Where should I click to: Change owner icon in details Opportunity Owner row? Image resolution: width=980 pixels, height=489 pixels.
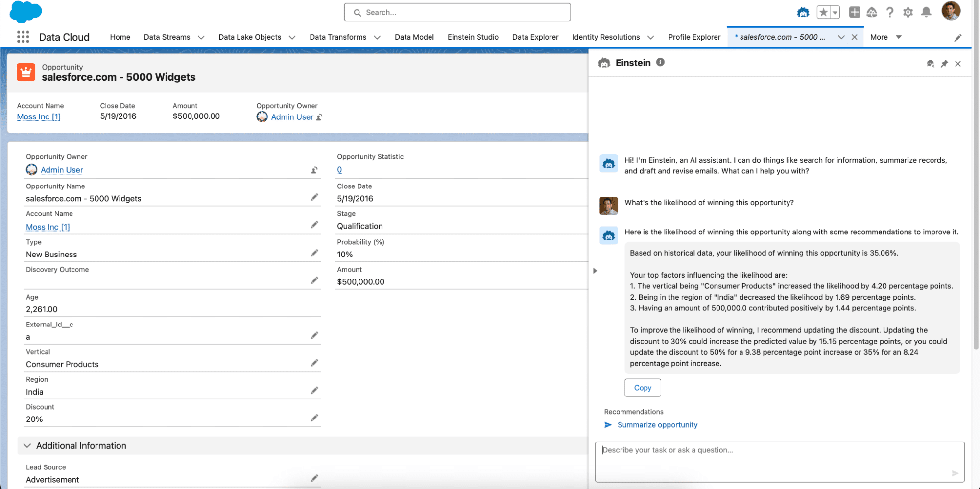click(314, 170)
